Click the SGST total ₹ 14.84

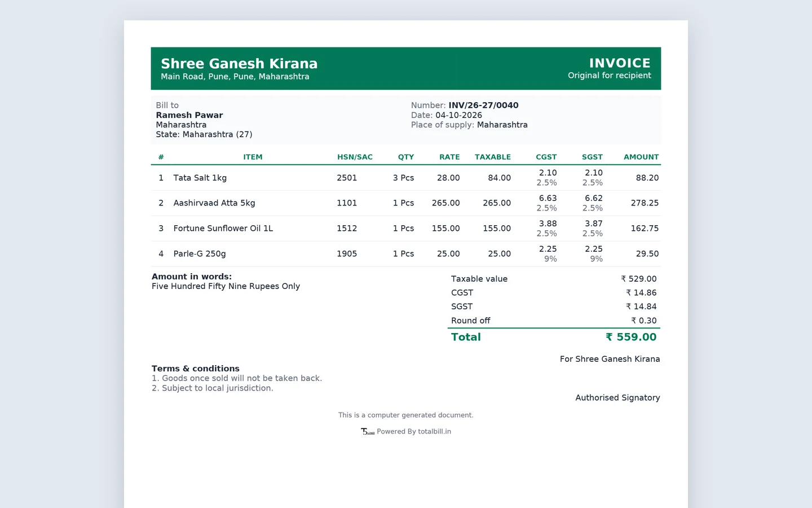coord(641,306)
